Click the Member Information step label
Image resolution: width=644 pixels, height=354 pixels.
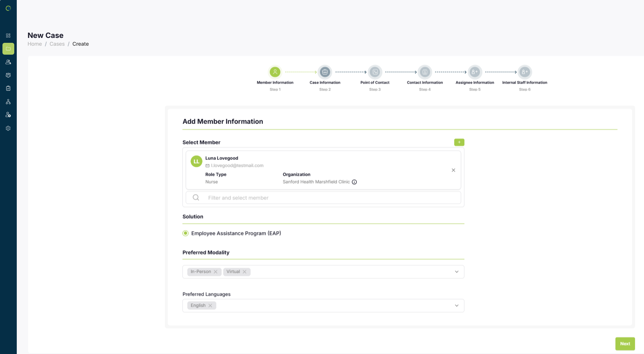pos(275,82)
